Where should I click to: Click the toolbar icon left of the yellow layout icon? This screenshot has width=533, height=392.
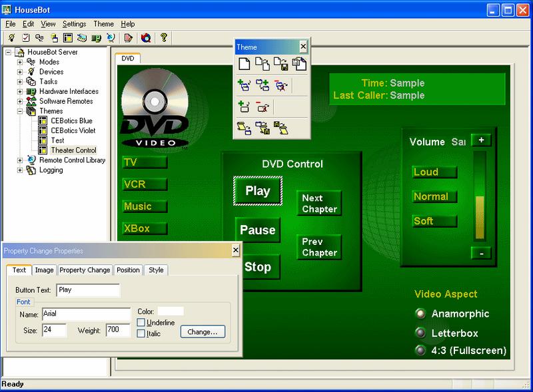[54, 37]
